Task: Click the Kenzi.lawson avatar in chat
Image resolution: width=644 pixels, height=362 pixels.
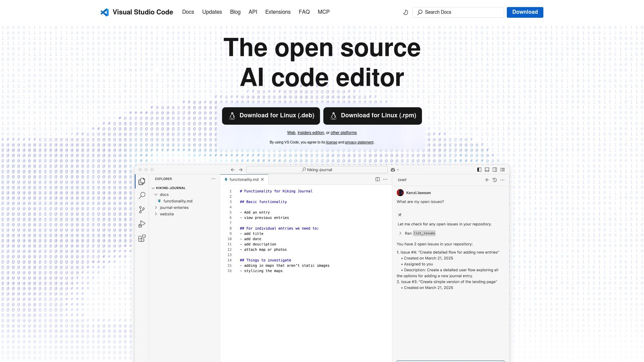Action: (x=400, y=193)
